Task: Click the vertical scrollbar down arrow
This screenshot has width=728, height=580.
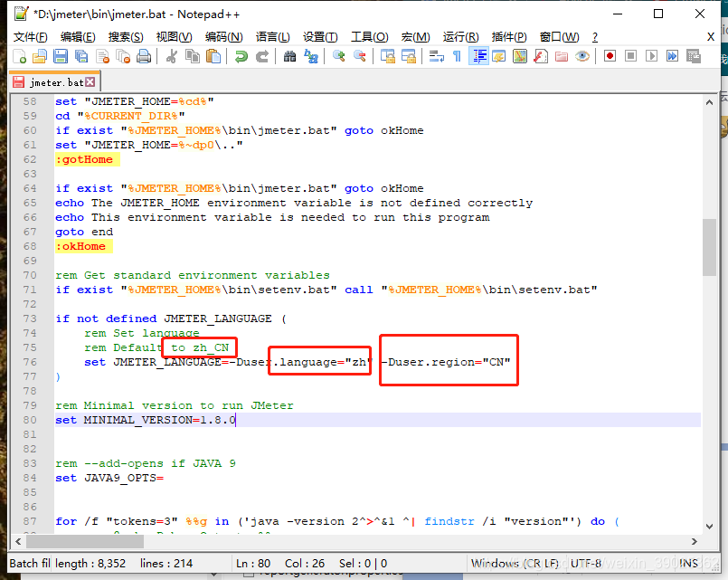Action: pyautogui.click(x=709, y=526)
